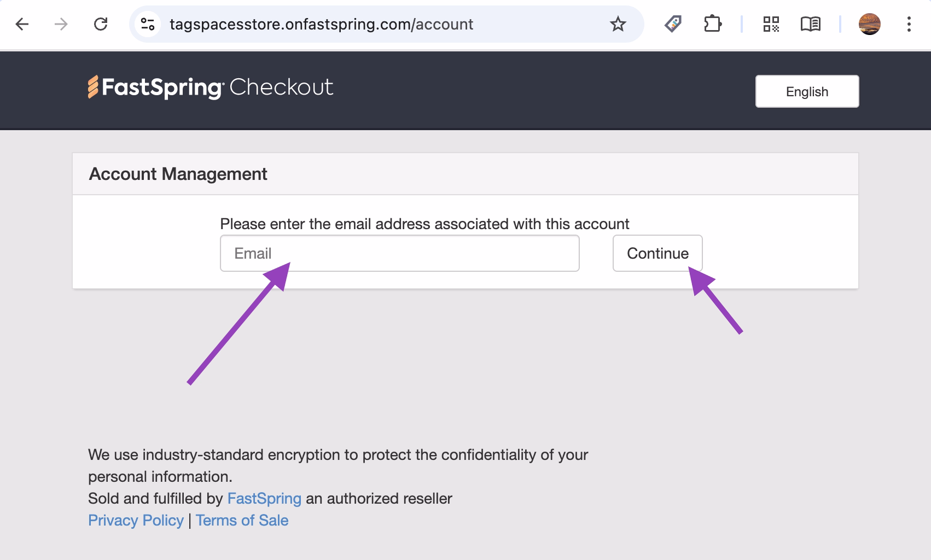The image size is (931, 560).
Task: Open the Extensions puzzle icon
Action: tap(712, 24)
